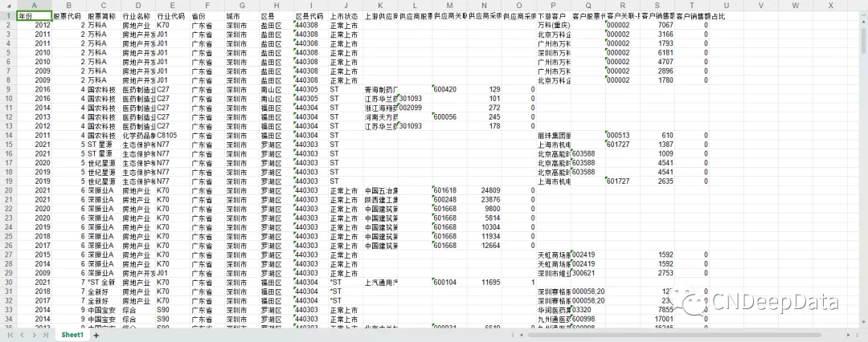Viewport: 868px width, 342px height.
Task: Click the header cell '下游客户'
Action: pos(554,16)
